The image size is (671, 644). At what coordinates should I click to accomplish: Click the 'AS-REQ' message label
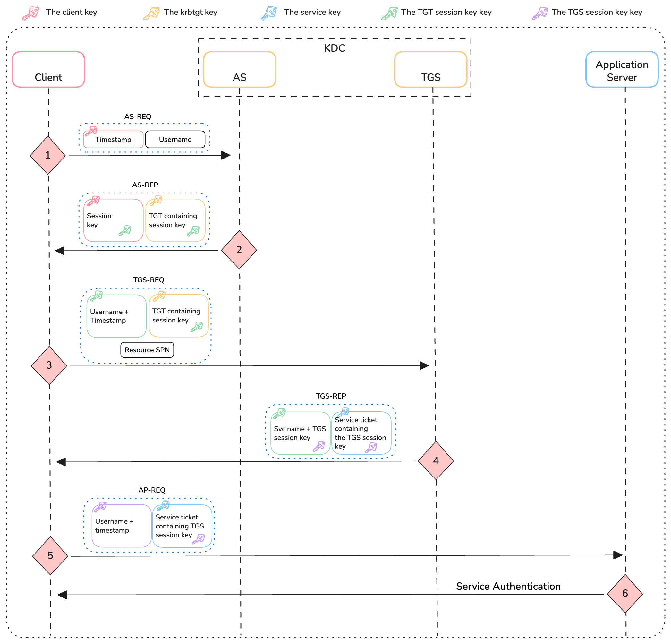(138, 117)
